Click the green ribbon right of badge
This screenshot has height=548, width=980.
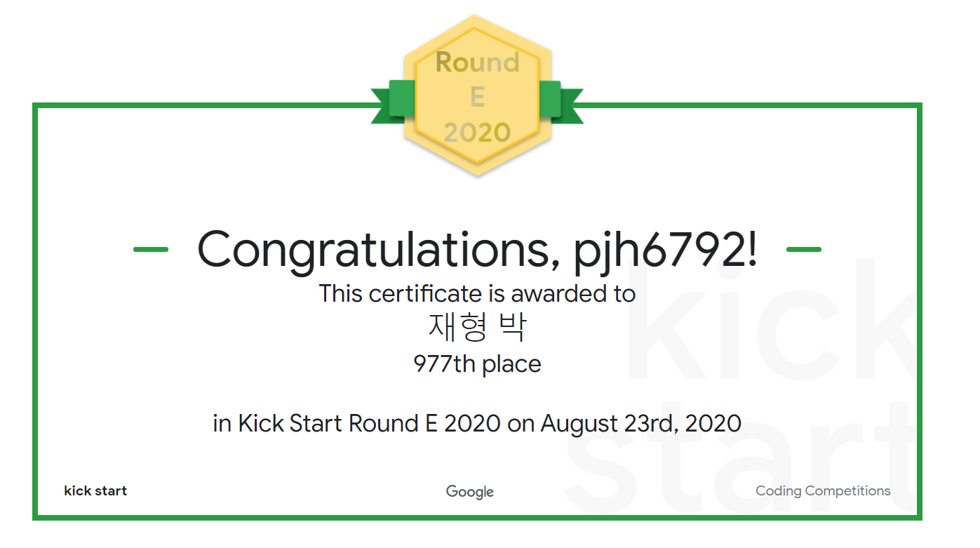tap(561, 102)
